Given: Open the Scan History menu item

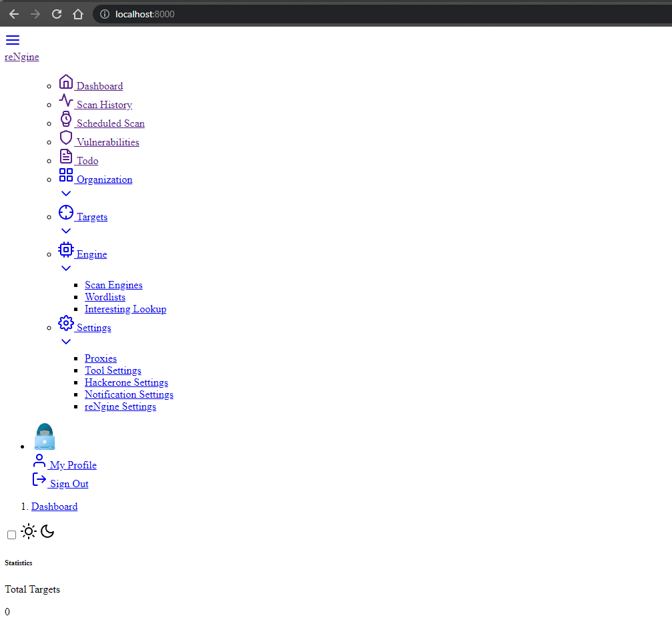Looking at the screenshot, I should tap(104, 105).
